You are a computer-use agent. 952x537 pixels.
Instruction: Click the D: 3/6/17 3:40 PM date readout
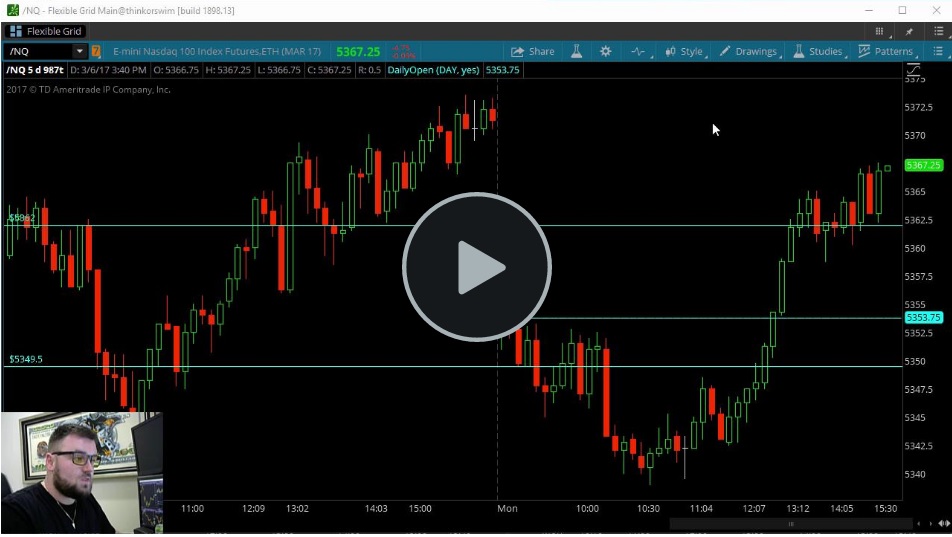tap(108, 70)
